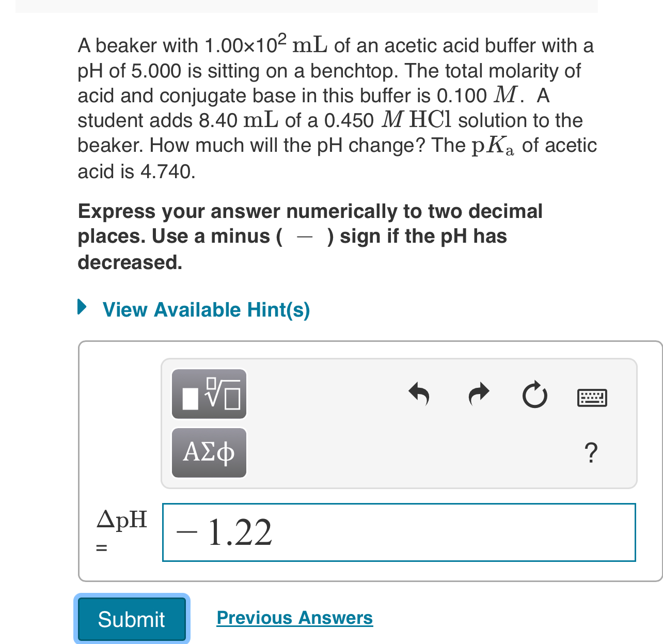Open the Greek symbols ΑΣφ palette

(209, 453)
